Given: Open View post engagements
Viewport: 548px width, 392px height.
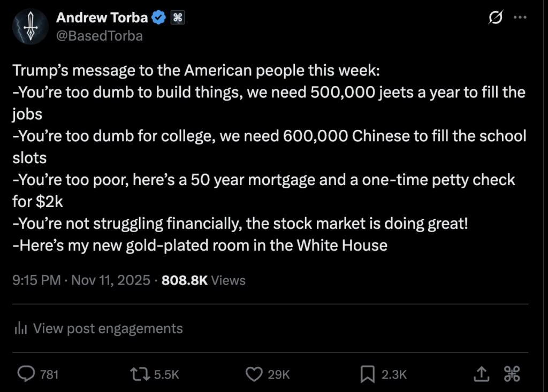Looking at the screenshot, I should [108, 328].
